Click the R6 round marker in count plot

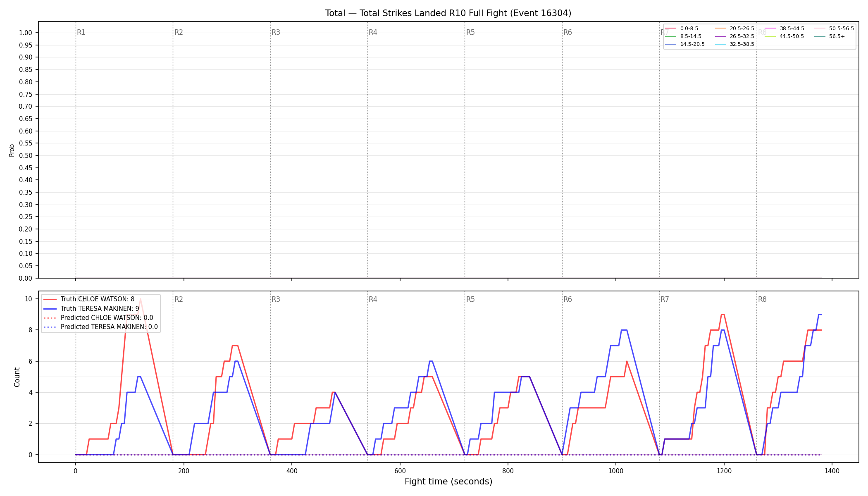point(568,299)
